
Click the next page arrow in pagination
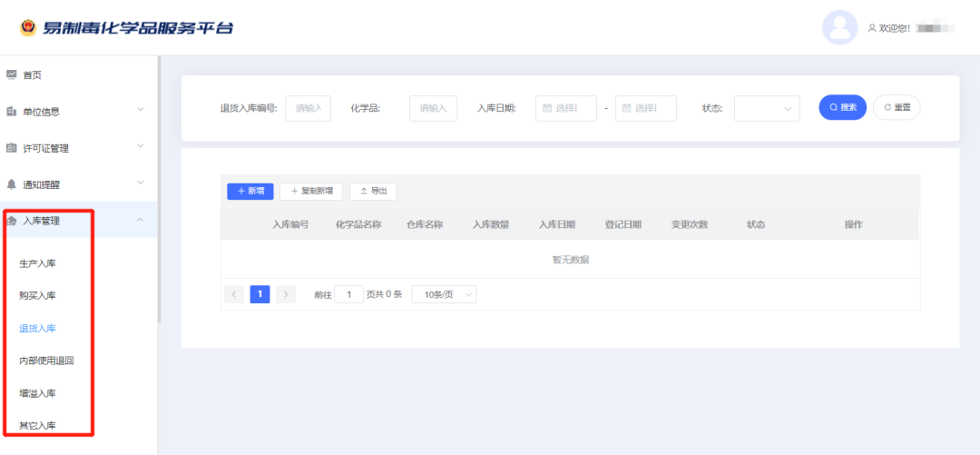tap(286, 294)
